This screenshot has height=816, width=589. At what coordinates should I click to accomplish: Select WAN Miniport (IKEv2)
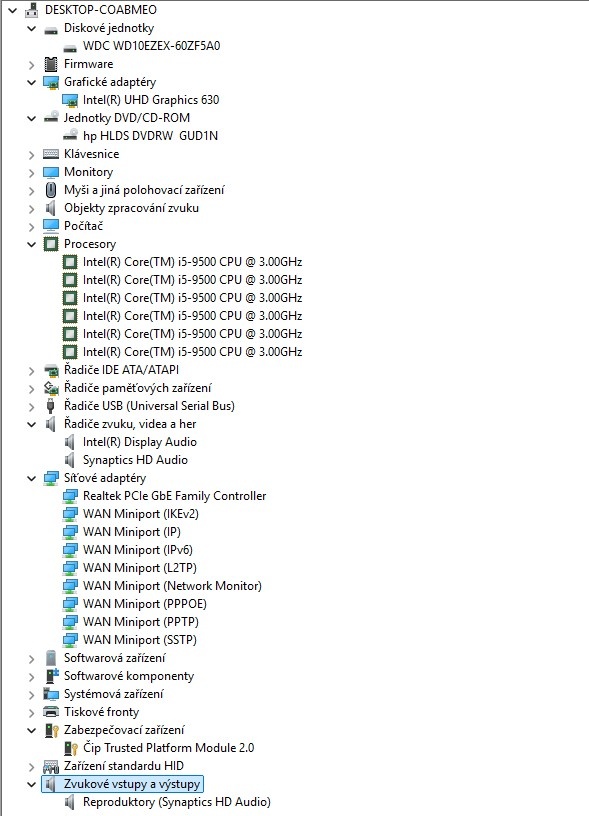coord(140,514)
